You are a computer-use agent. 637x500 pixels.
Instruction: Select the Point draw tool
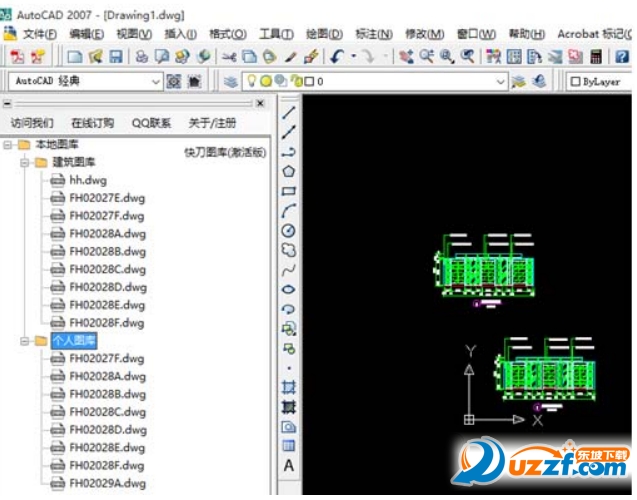[289, 368]
